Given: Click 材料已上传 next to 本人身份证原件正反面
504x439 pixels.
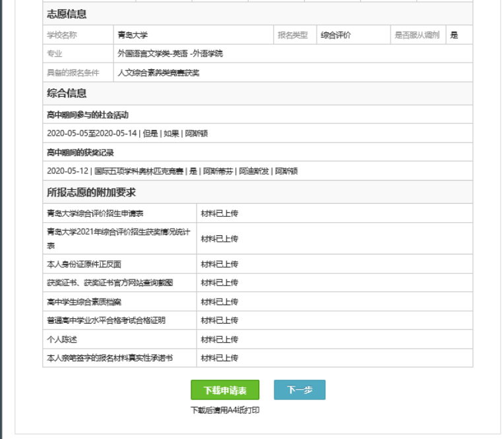Looking at the screenshot, I should pos(219,264).
